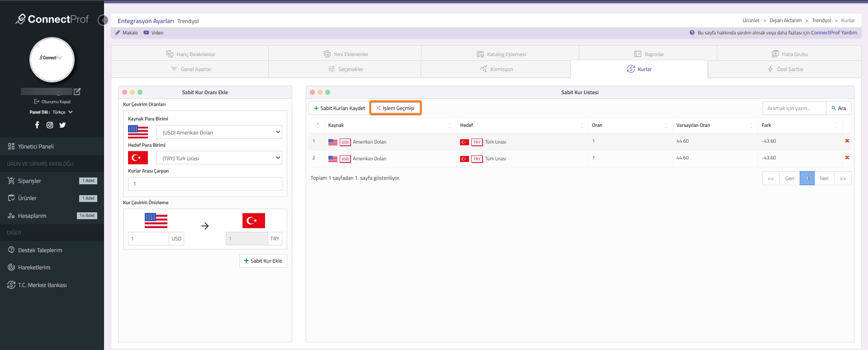Screen dimensions: 868x350
Task: Click the Twitter bird icon
Action: point(62,125)
